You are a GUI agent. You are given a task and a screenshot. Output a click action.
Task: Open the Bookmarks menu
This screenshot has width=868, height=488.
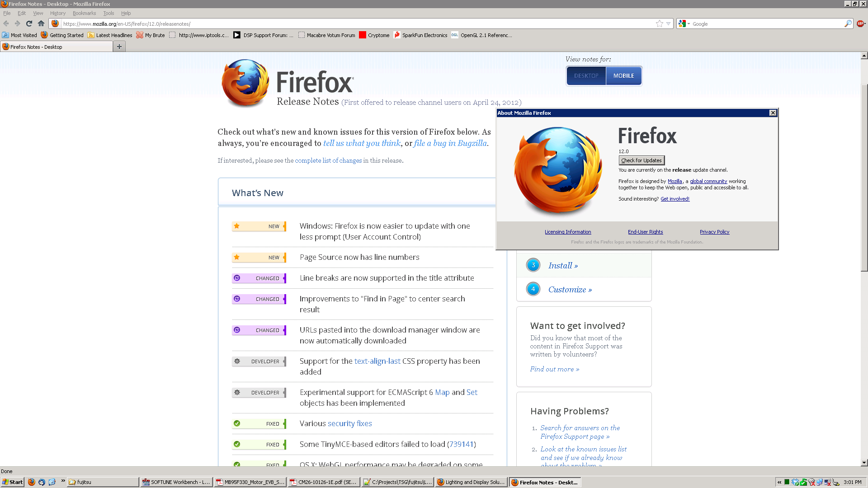tap(84, 13)
